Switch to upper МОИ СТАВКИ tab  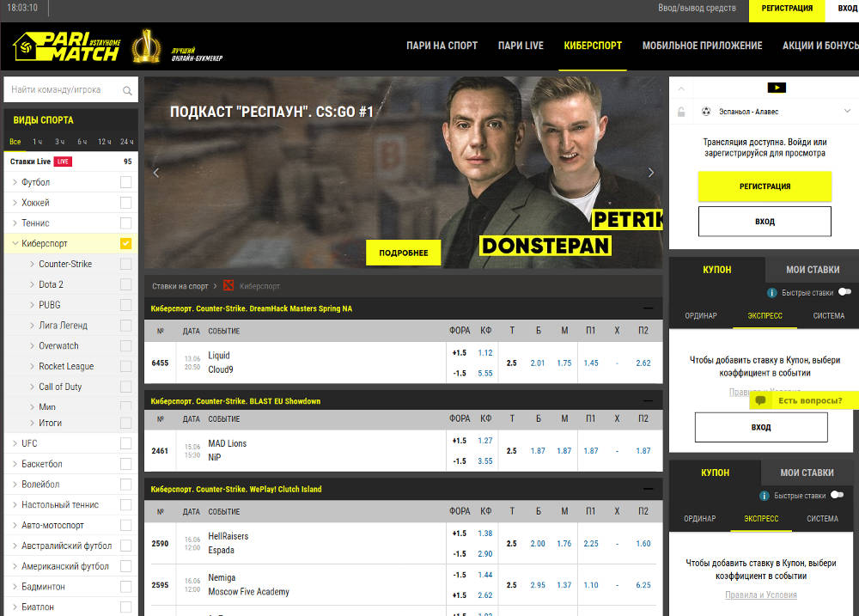[x=813, y=270]
